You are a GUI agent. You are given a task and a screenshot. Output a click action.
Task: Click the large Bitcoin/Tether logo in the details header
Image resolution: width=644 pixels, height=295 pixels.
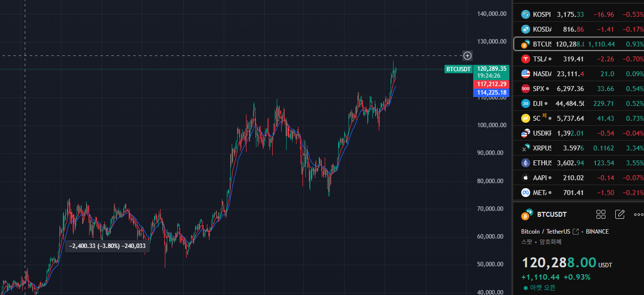527,215
